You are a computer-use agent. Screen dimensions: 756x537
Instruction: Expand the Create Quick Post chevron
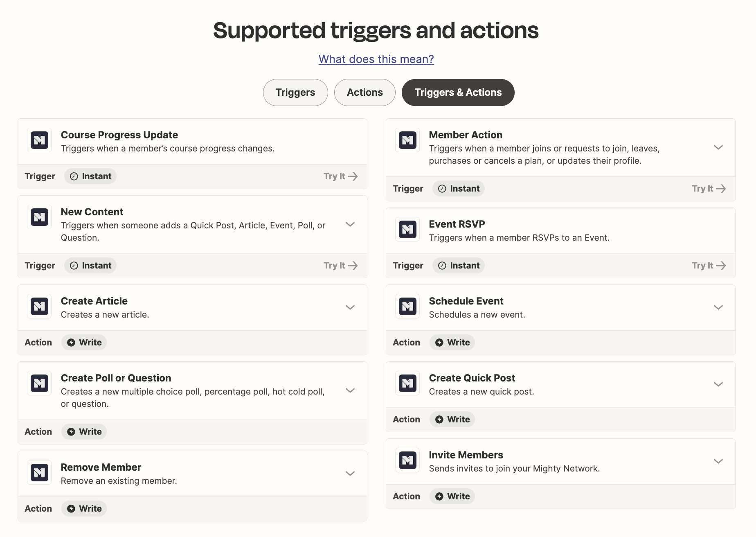(718, 384)
